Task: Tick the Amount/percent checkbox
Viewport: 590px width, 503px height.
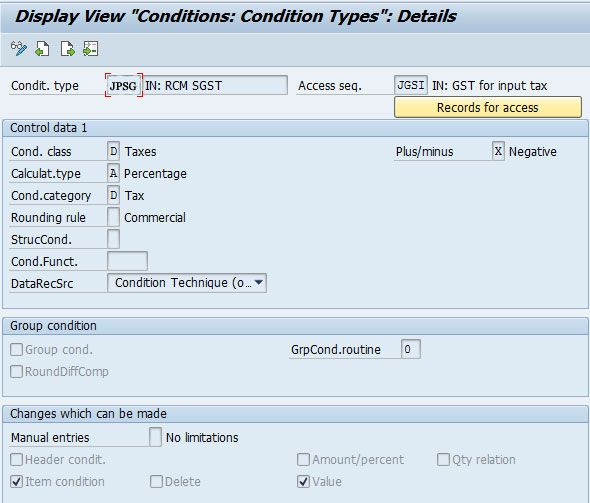Action: pos(304,460)
